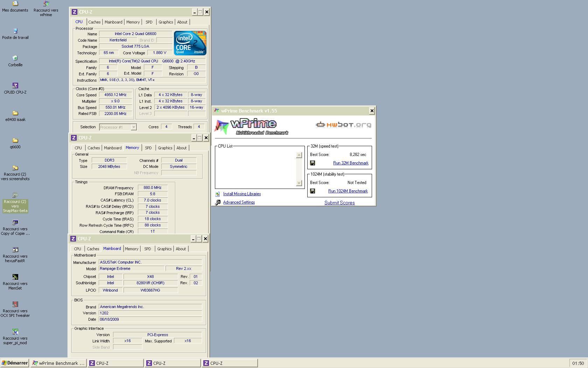Open the Poste de travail icon
This screenshot has width=588, height=368.
(x=15, y=31)
